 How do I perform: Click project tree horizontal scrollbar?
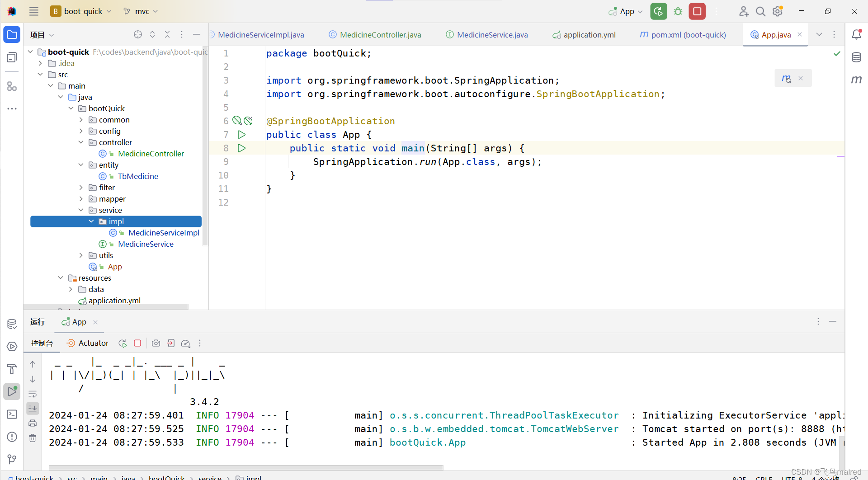point(106,306)
